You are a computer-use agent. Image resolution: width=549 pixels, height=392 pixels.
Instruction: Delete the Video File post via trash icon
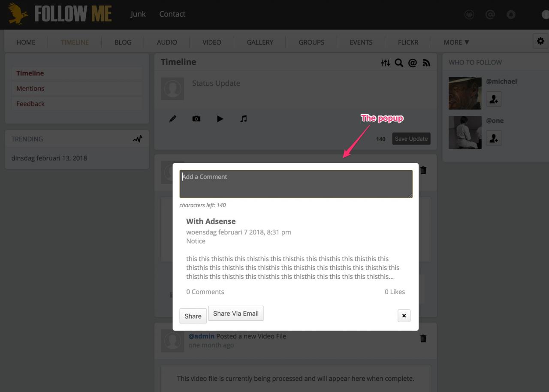[x=423, y=338]
